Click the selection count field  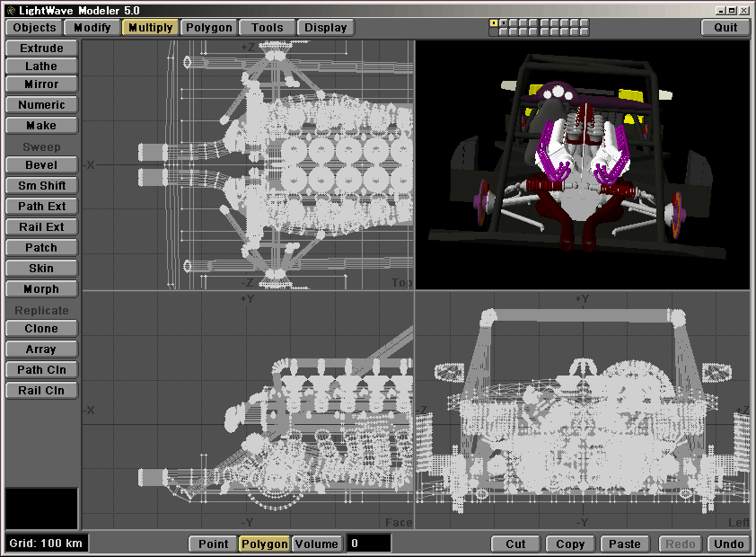pyautogui.click(x=368, y=544)
